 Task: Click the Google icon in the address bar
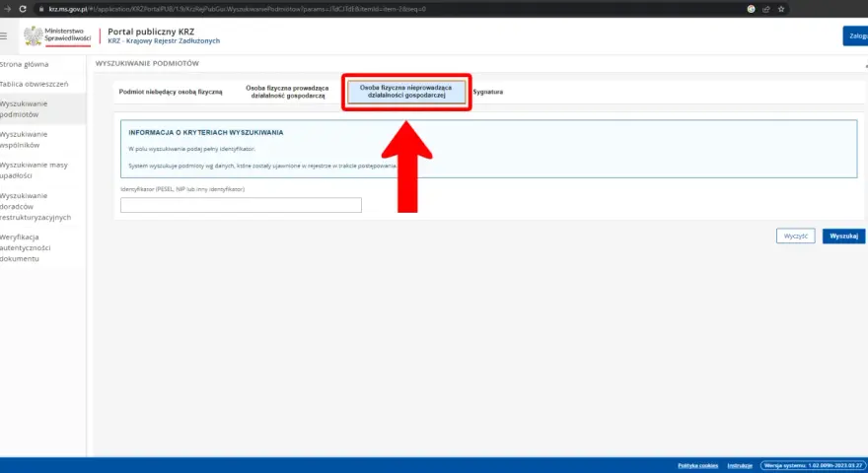coord(752,9)
